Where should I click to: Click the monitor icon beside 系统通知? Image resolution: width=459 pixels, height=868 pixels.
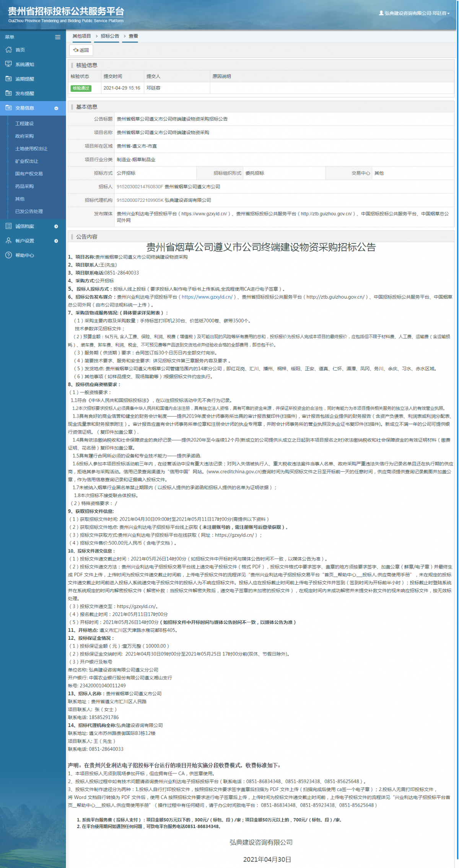(x=8, y=64)
